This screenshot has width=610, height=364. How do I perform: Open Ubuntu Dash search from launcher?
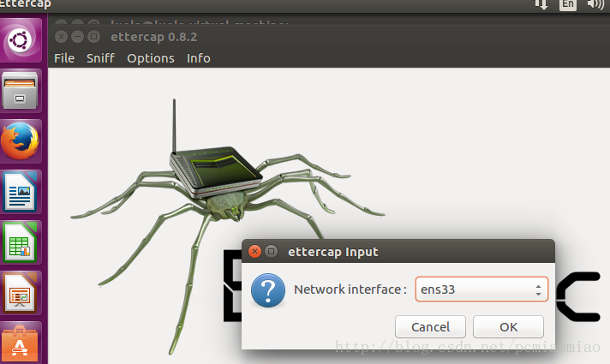point(21,40)
